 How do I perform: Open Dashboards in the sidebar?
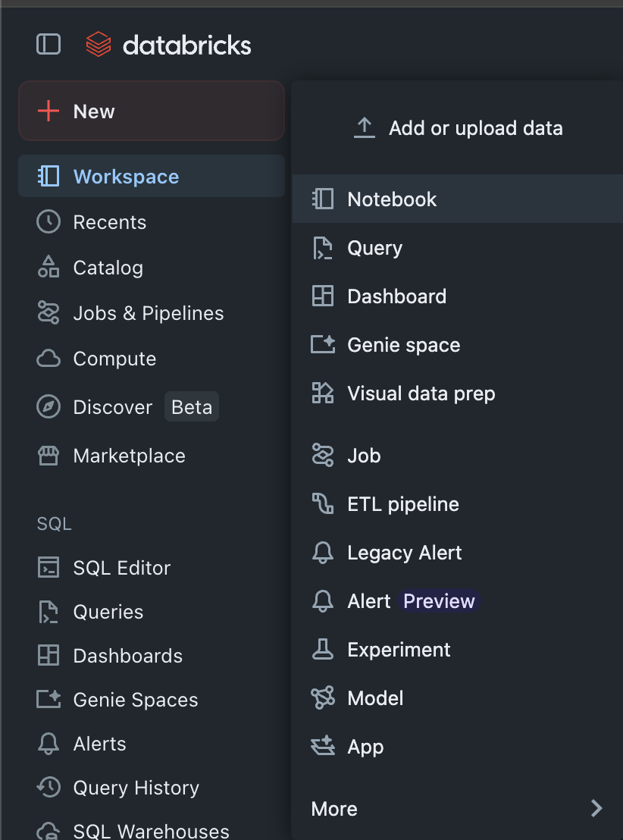[x=152, y=656]
